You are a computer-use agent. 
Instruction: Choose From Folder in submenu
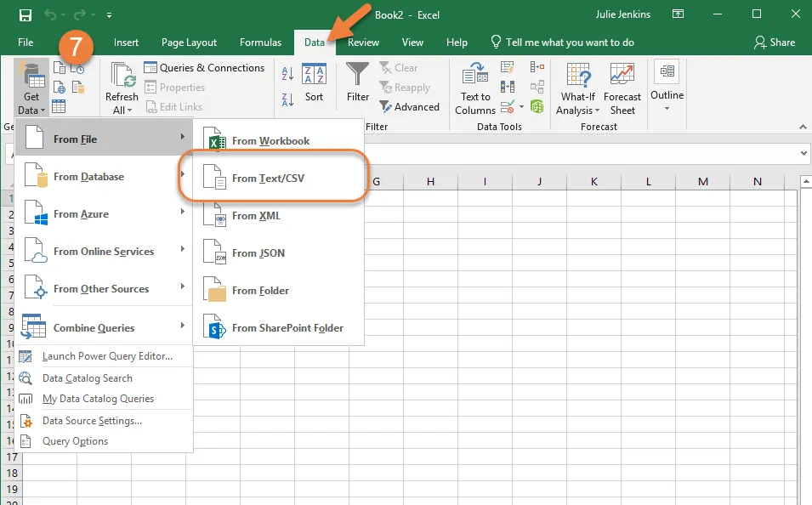pos(279,290)
